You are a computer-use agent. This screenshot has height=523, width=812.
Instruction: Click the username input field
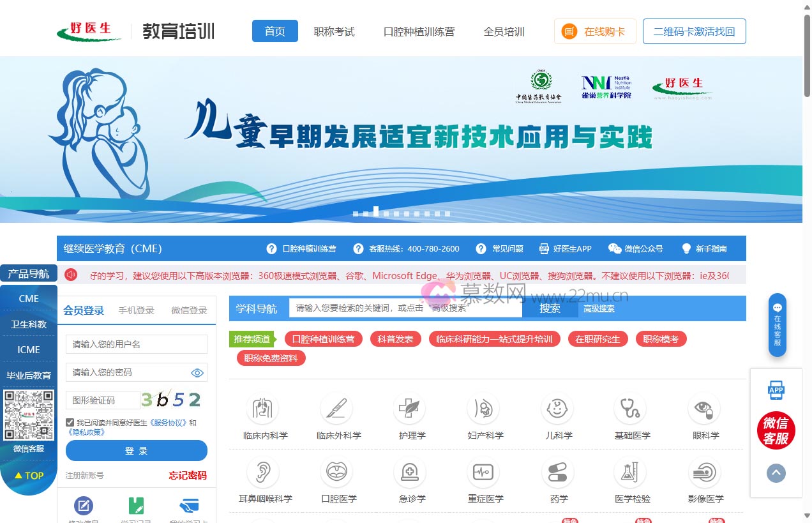[136, 344]
